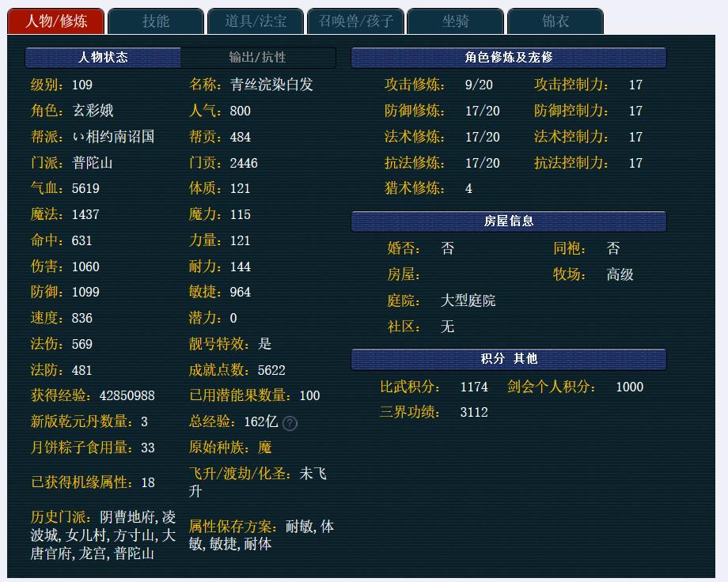Switch to the 技能 tab
Screen dimensions: 728x582
(155, 21)
